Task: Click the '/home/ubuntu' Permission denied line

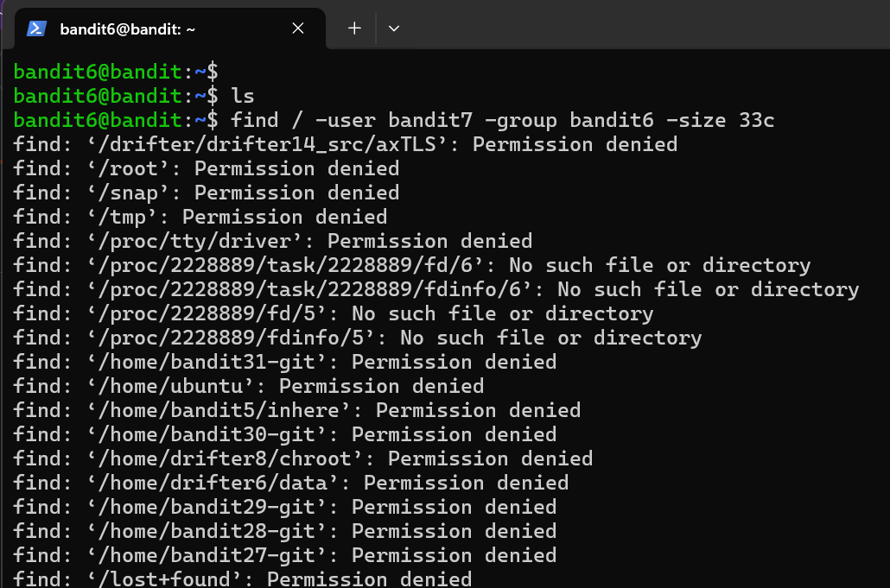Action: click(x=249, y=386)
